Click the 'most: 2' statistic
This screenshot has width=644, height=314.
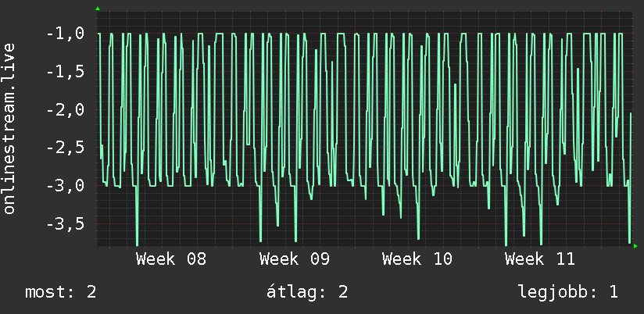click(x=61, y=292)
